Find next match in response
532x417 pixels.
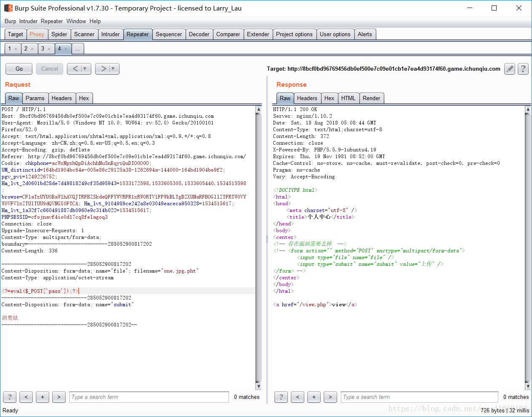click(x=330, y=397)
